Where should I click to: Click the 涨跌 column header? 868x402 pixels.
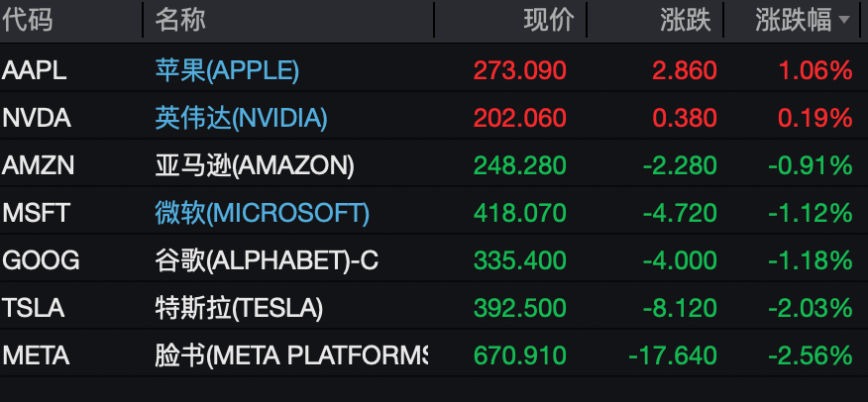(686, 20)
